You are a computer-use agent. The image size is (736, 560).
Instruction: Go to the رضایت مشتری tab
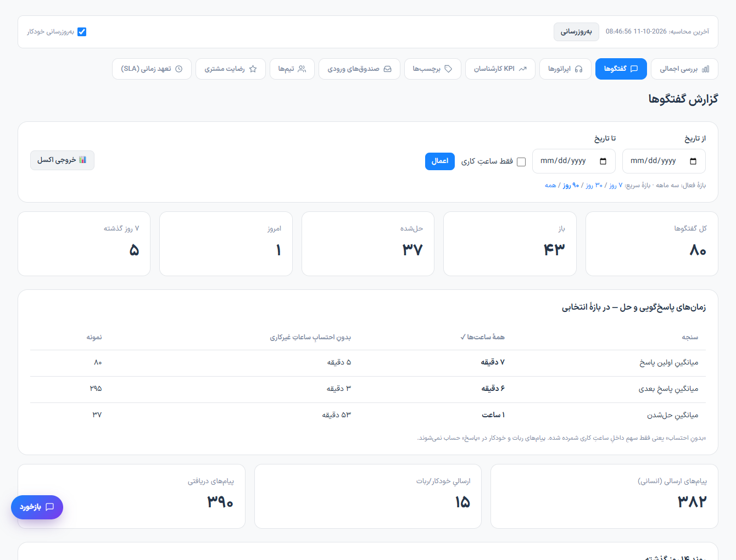(231, 69)
